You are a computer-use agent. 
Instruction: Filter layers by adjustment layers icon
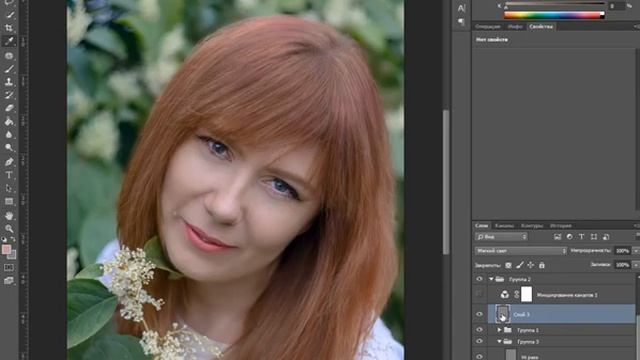click(x=569, y=237)
